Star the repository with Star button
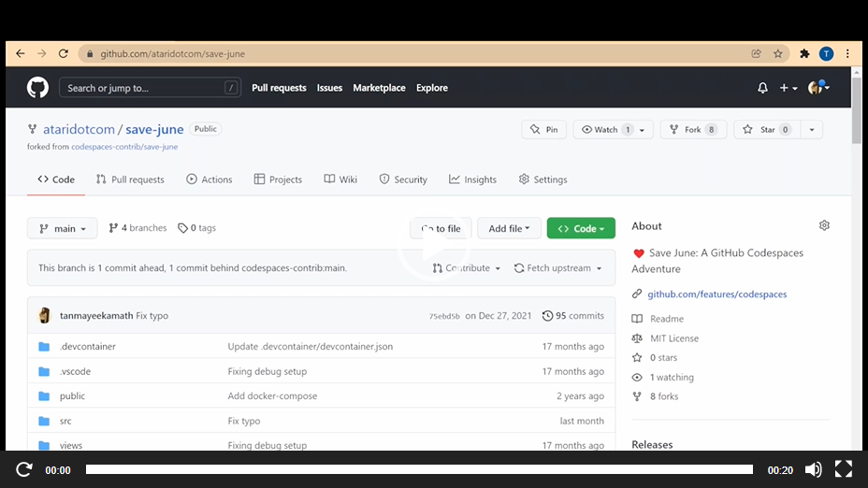Image resolution: width=868 pixels, height=488 pixels. [768, 129]
